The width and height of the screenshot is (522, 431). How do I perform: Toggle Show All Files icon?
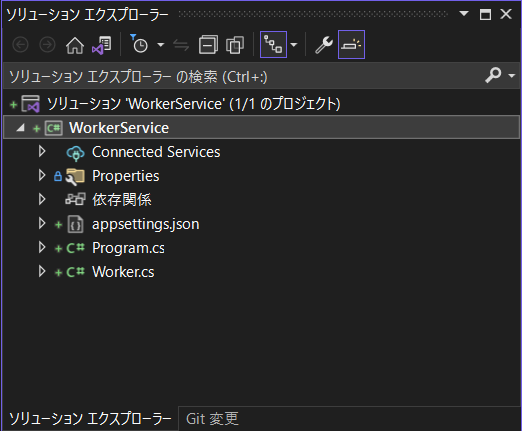[x=235, y=45]
